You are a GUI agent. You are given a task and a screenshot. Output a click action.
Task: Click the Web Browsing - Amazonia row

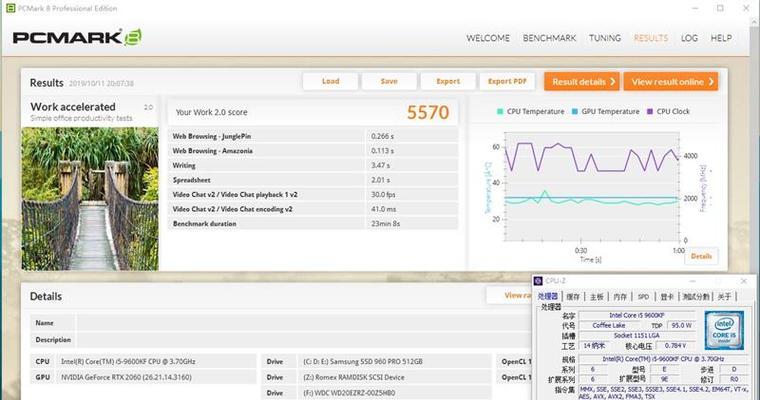(x=313, y=151)
